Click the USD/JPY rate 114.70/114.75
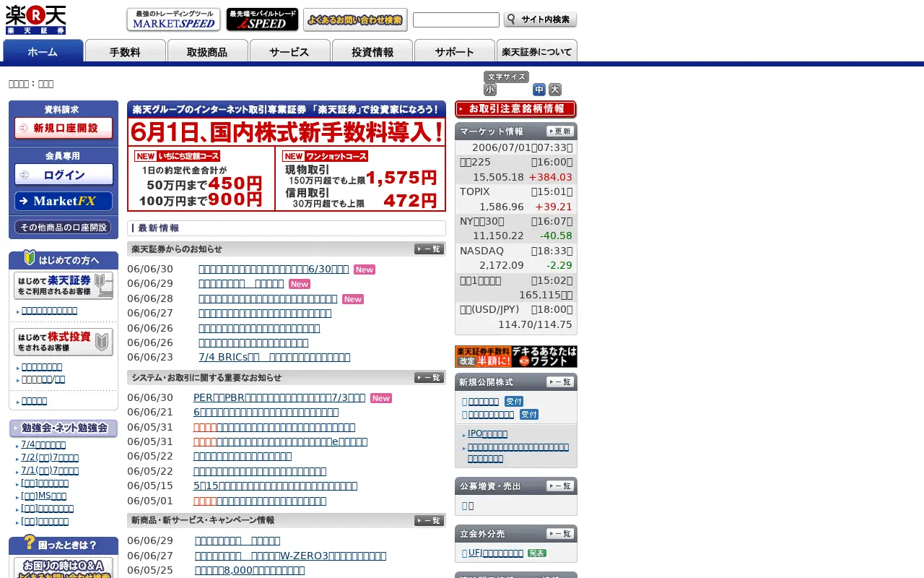 535,324
